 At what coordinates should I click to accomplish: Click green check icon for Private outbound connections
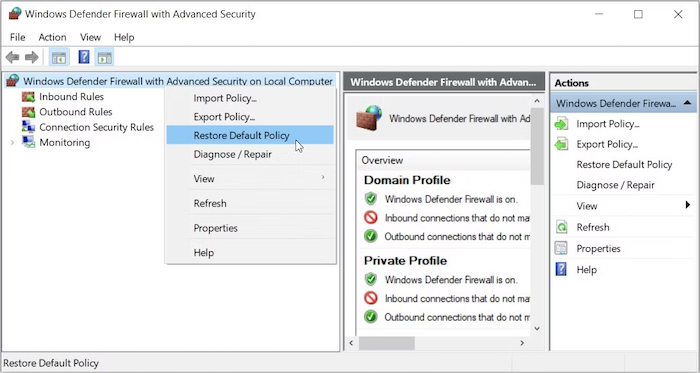tap(371, 317)
